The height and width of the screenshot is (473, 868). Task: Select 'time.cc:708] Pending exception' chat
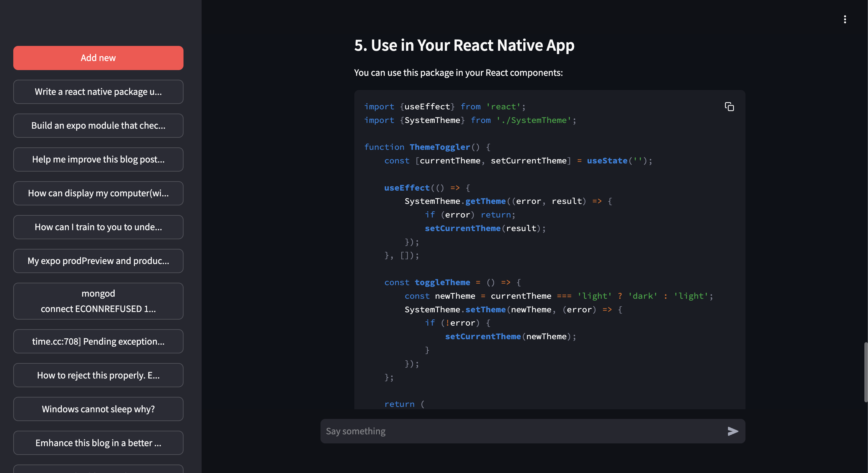coord(98,342)
